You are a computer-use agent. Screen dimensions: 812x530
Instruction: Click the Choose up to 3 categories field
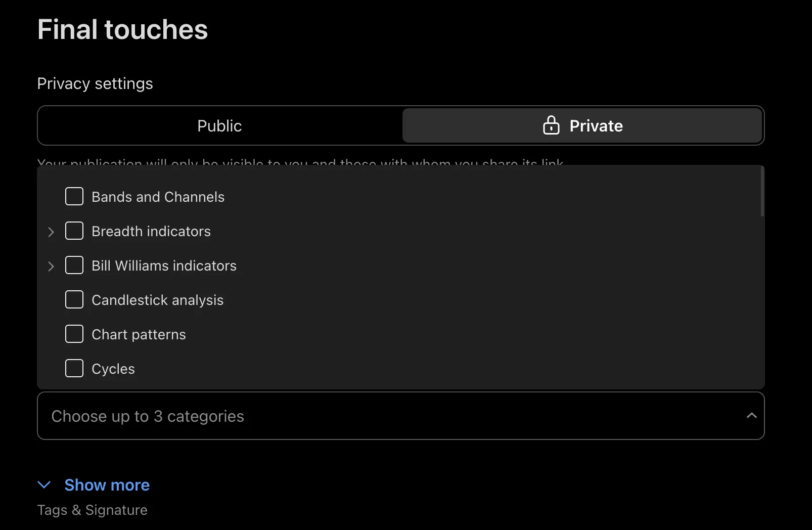coord(354,416)
